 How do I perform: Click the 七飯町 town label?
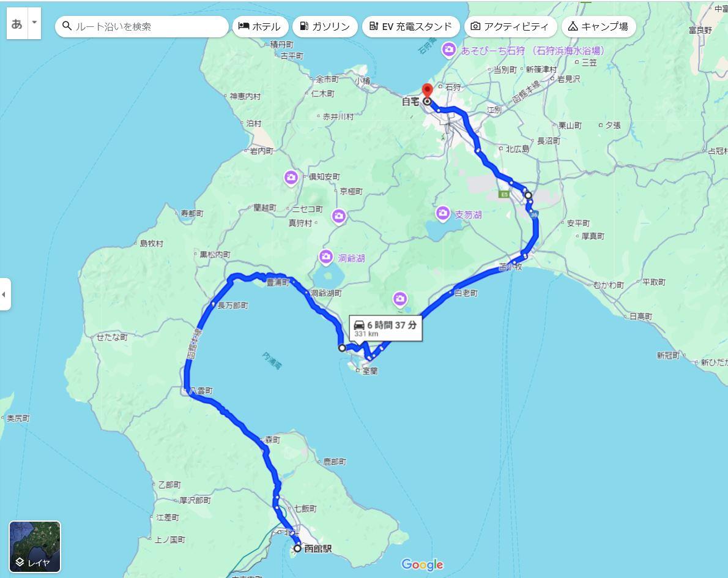(x=305, y=508)
